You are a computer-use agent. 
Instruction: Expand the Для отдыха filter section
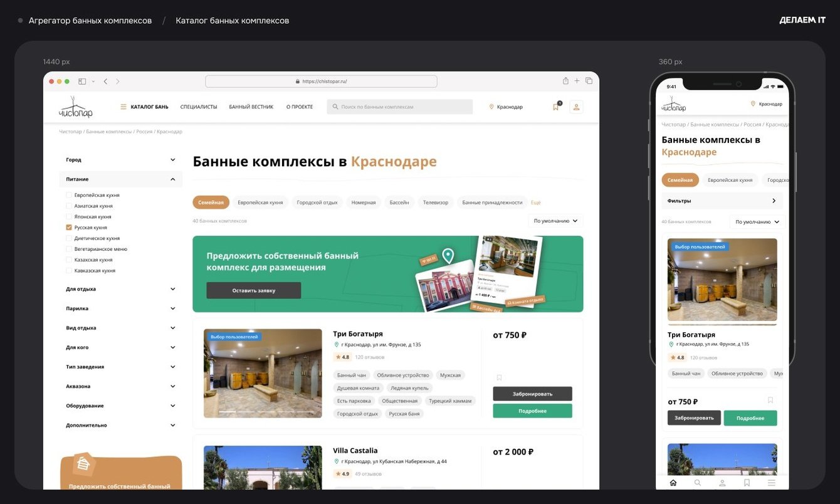[120, 289]
